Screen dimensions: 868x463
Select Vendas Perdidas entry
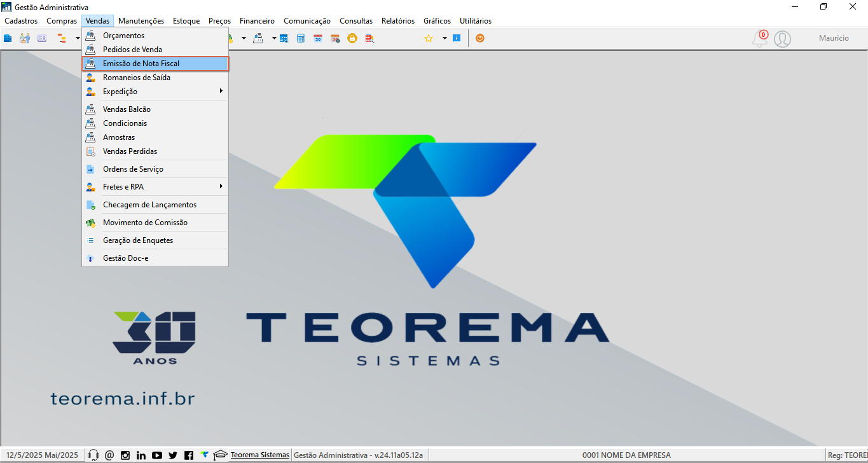click(x=155, y=151)
